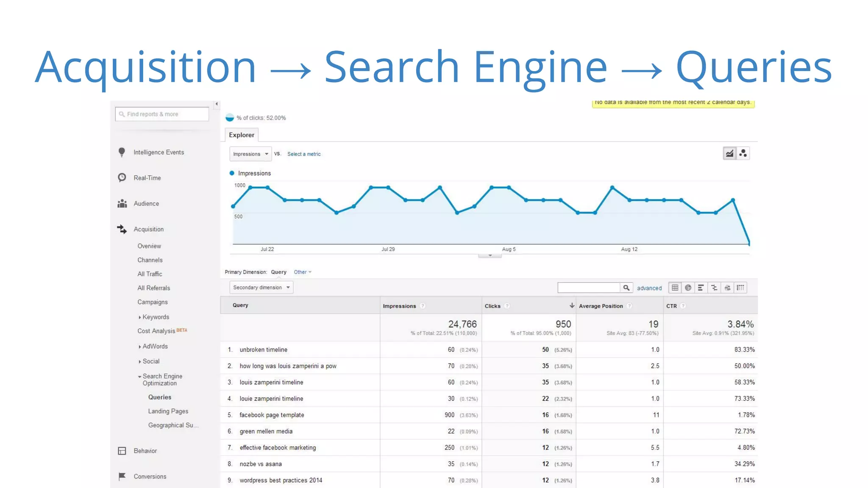Open Campaigns report
Viewport: 868px width, 488px height.
(153, 302)
